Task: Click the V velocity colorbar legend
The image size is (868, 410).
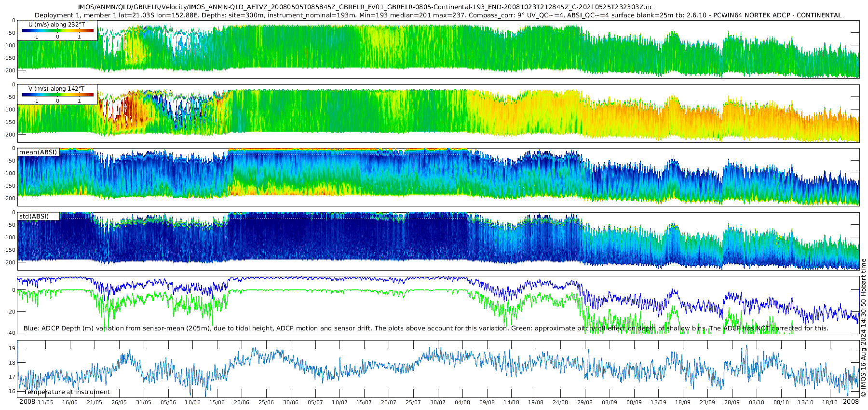Action: (57, 94)
